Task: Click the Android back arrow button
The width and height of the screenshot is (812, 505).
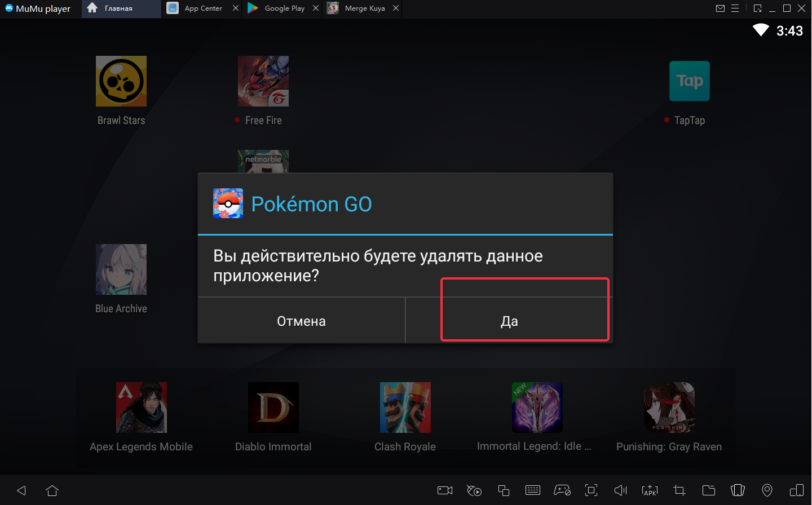Action: [21, 490]
